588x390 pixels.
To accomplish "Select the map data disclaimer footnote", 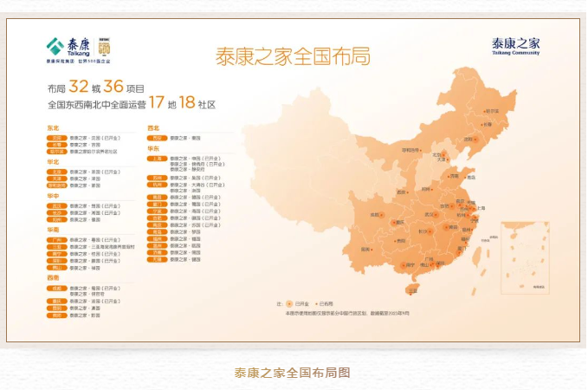I will 347,313.
